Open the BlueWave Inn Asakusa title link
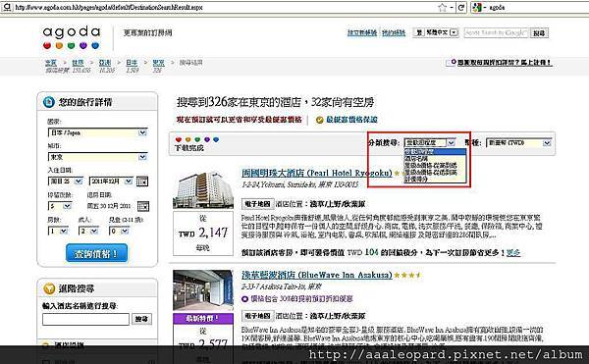This screenshot has width=589, height=364. pyautogui.click(x=317, y=275)
